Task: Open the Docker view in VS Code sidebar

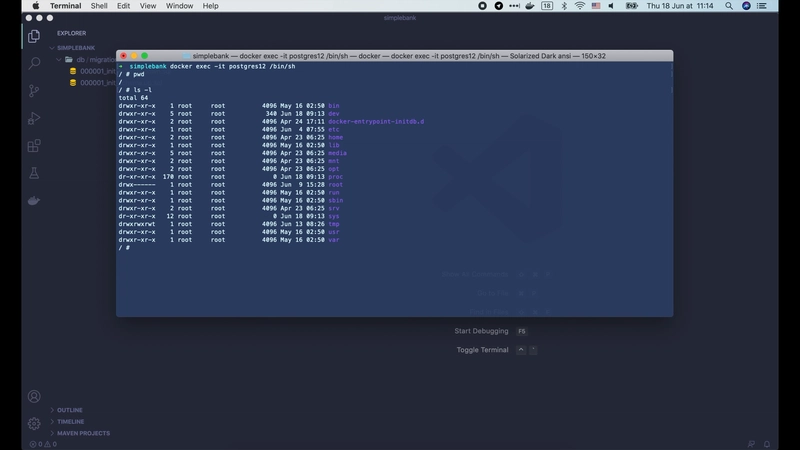Action: point(34,201)
